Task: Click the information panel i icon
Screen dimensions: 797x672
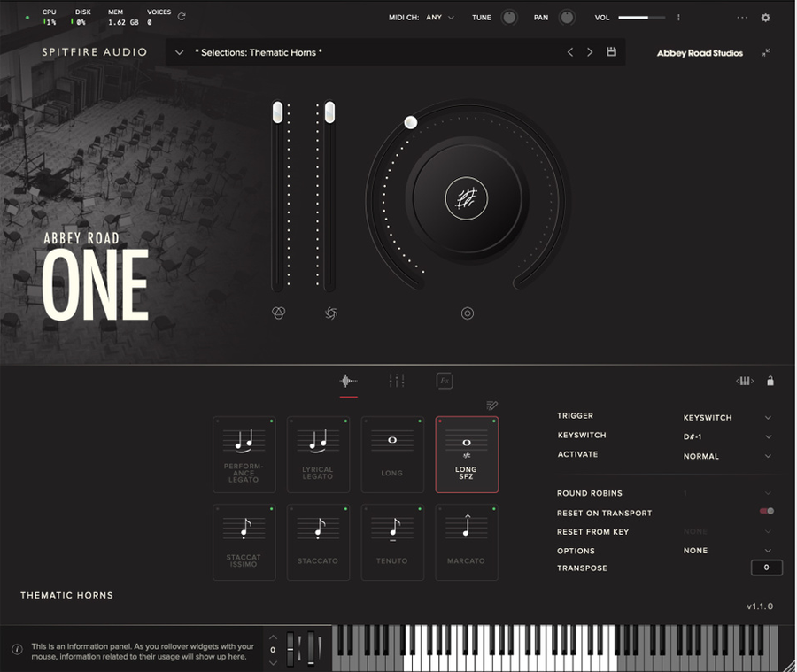Action: [x=17, y=649]
